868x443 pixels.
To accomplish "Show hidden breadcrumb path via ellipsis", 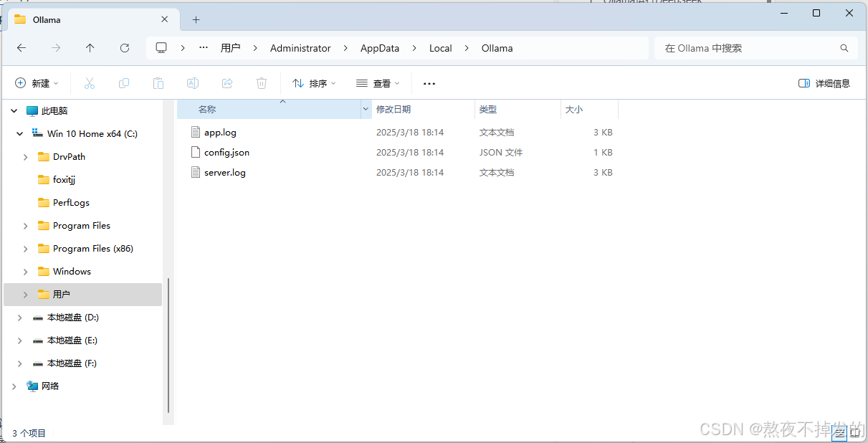I will pyautogui.click(x=204, y=48).
